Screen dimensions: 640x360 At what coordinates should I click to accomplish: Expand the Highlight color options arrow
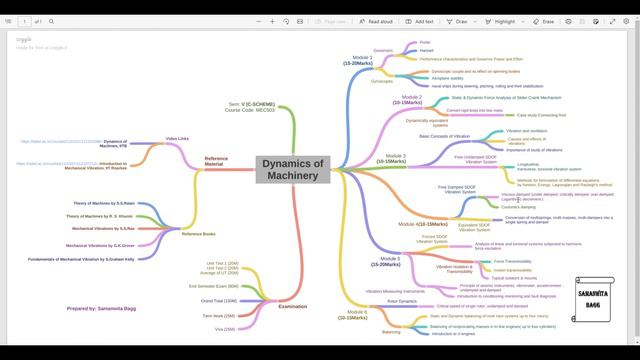523,21
